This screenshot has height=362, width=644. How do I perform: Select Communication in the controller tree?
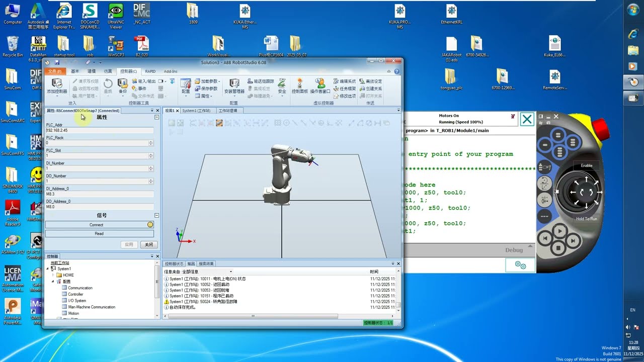[x=80, y=288]
